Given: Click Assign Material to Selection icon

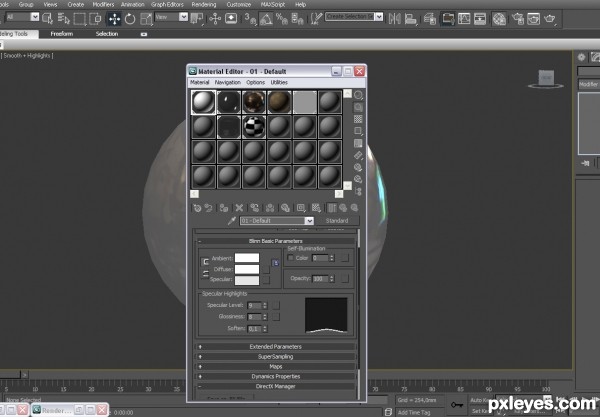Looking at the screenshot, I should click(224, 208).
